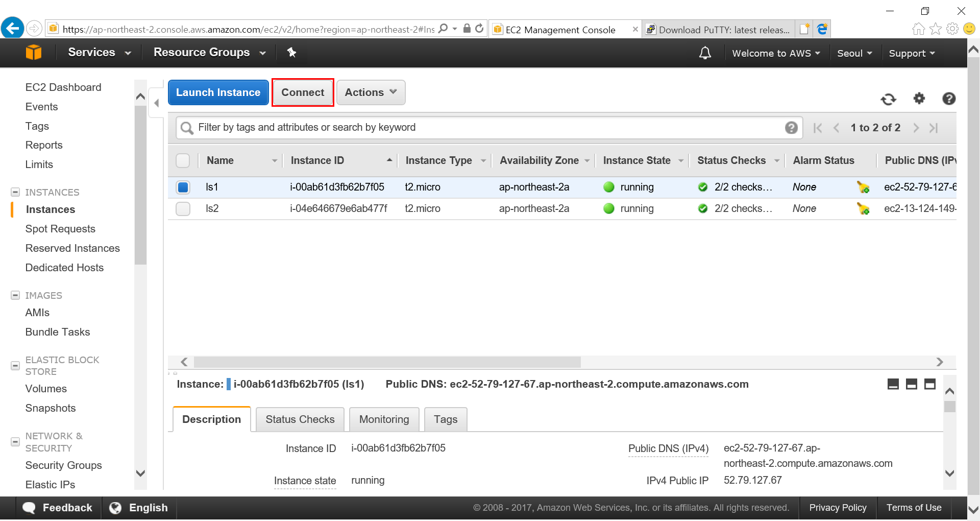Check the ls2 instance checkbox

(183, 209)
